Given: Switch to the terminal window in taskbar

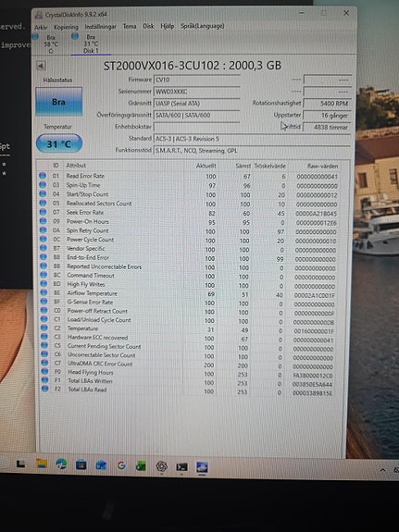Looking at the screenshot, I should click(x=181, y=467).
